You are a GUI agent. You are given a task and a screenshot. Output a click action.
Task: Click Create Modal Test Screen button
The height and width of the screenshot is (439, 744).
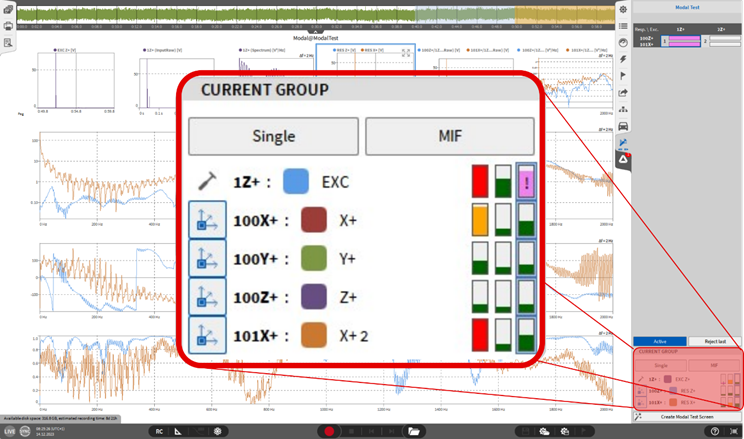coord(688,416)
